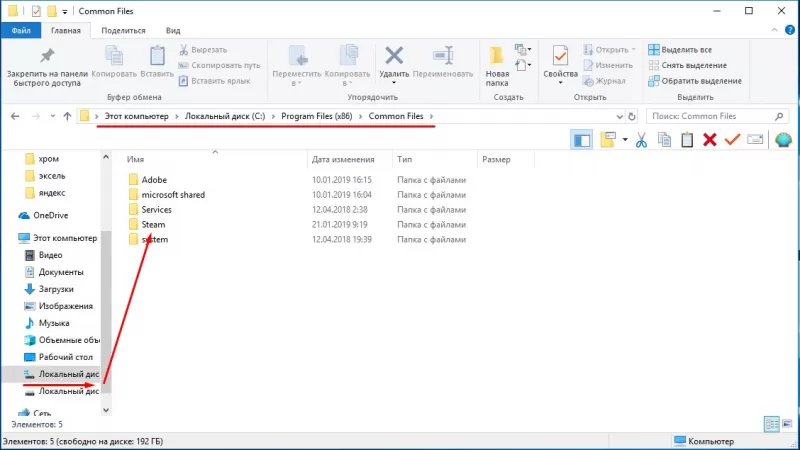
Task: Refresh the Common Files folder listing
Action: (x=632, y=116)
